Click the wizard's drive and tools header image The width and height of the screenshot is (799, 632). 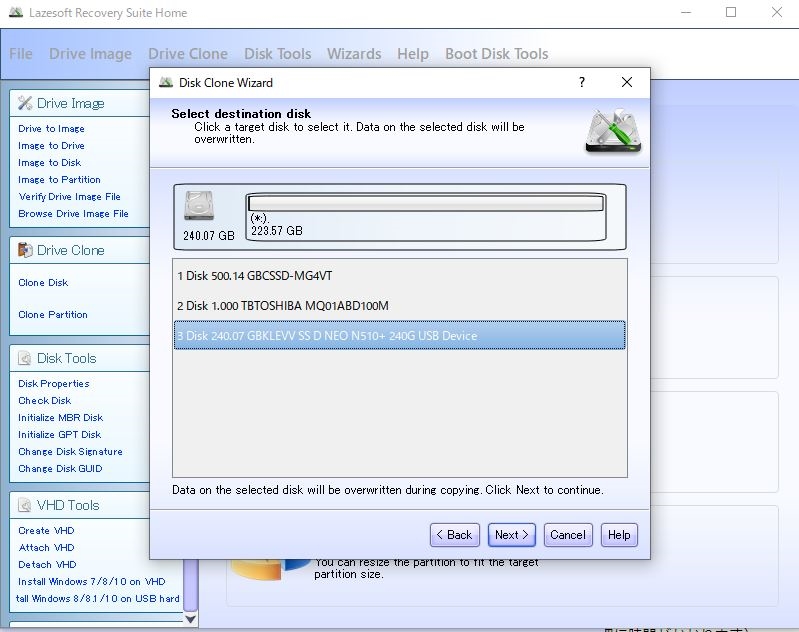pyautogui.click(x=614, y=130)
